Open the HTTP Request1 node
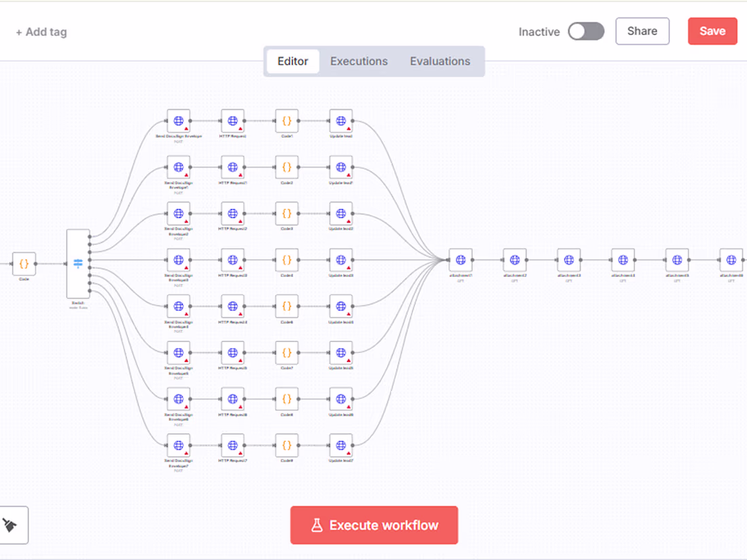This screenshot has width=747, height=560. (x=232, y=167)
